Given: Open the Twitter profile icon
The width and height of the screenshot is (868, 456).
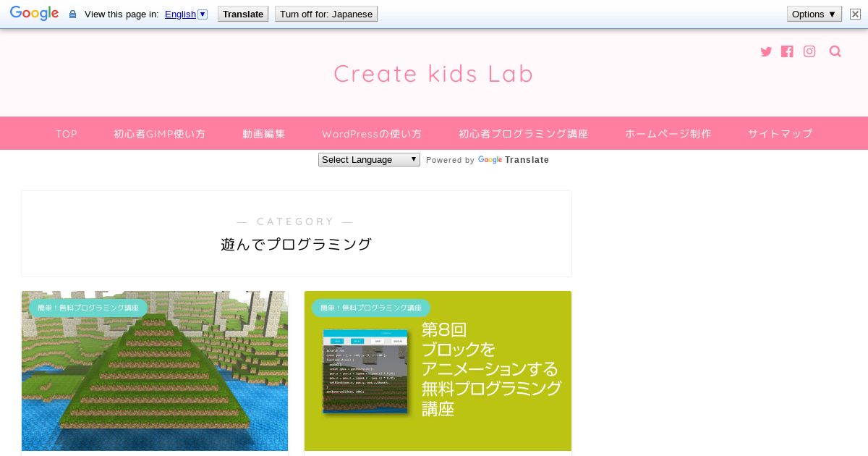Looking at the screenshot, I should click(x=766, y=51).
